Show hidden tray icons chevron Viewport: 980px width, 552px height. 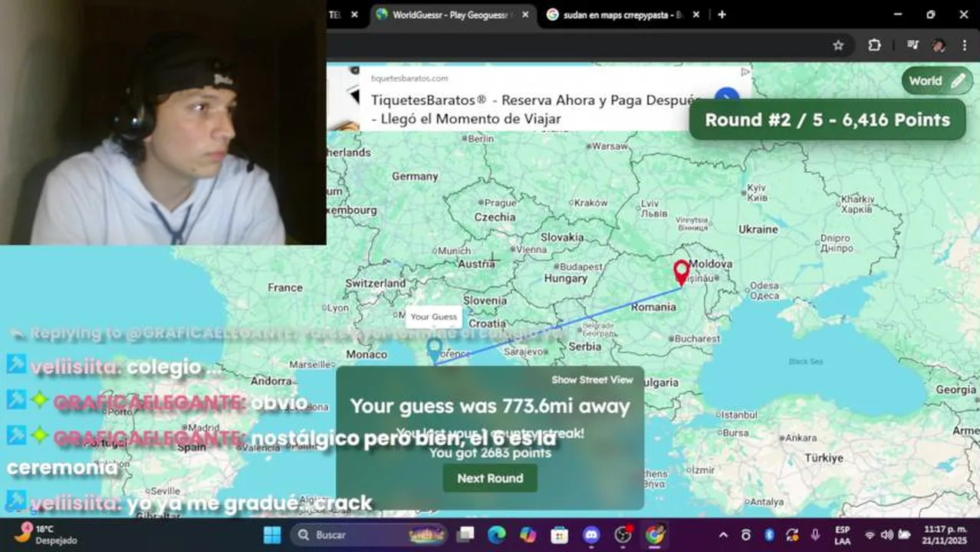coord(723,535)
